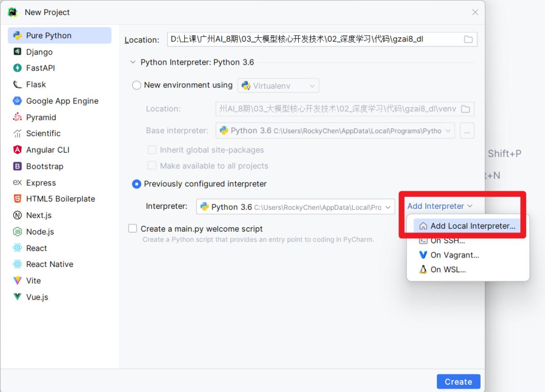Select Django label in project list
The image size is (545, 392).
pos(39,52)
